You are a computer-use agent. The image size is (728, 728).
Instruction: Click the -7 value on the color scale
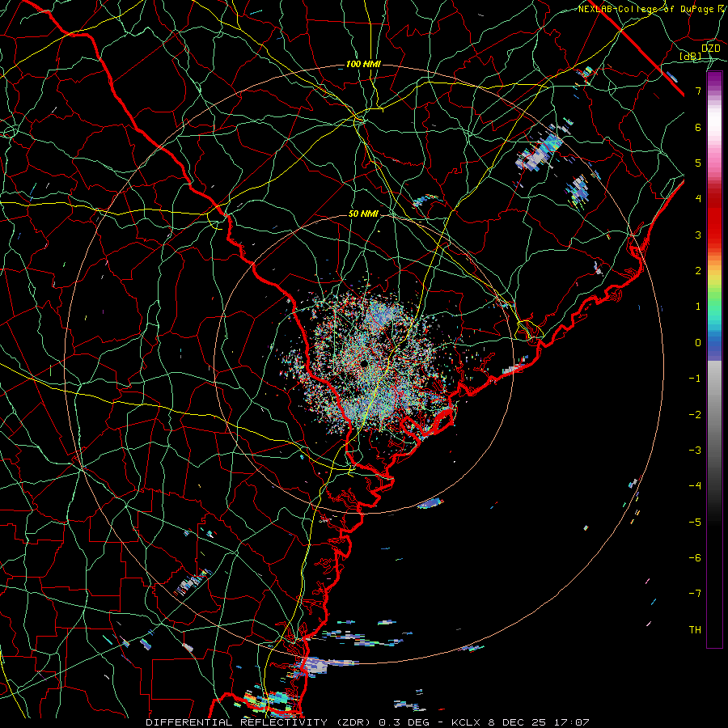(x=695, y=594)
